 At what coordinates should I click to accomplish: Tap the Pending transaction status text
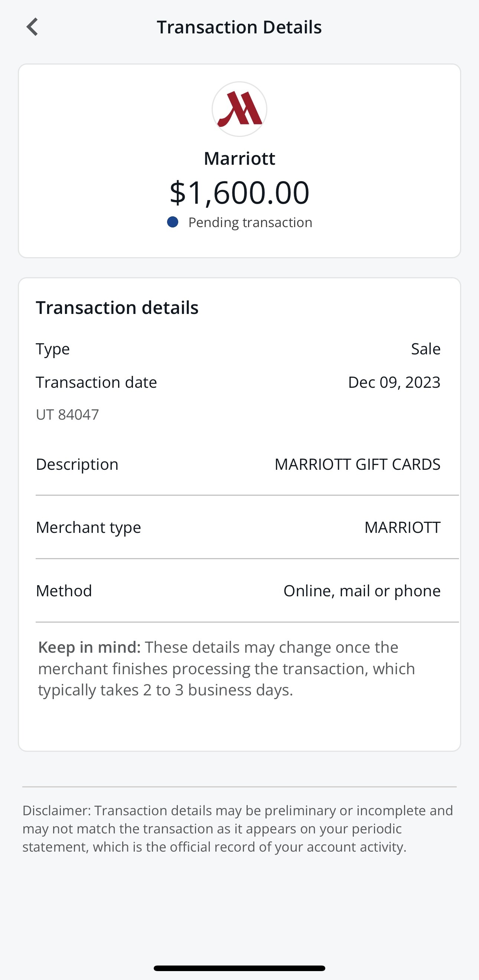coord(250,222)
